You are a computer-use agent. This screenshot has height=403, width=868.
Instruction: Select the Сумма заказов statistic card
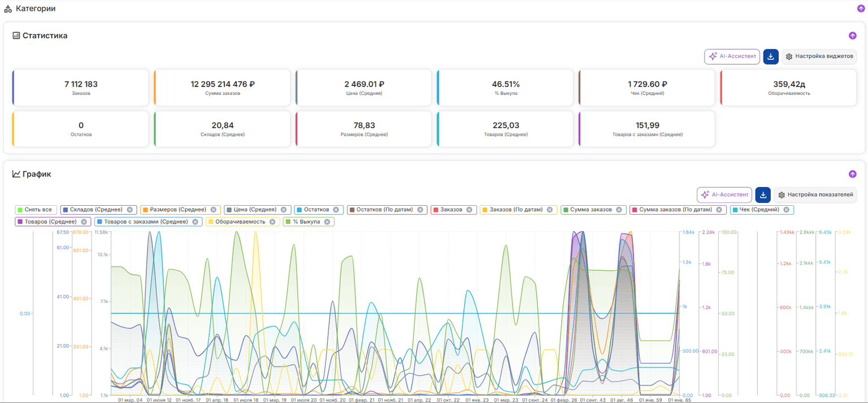coord(222,88)
